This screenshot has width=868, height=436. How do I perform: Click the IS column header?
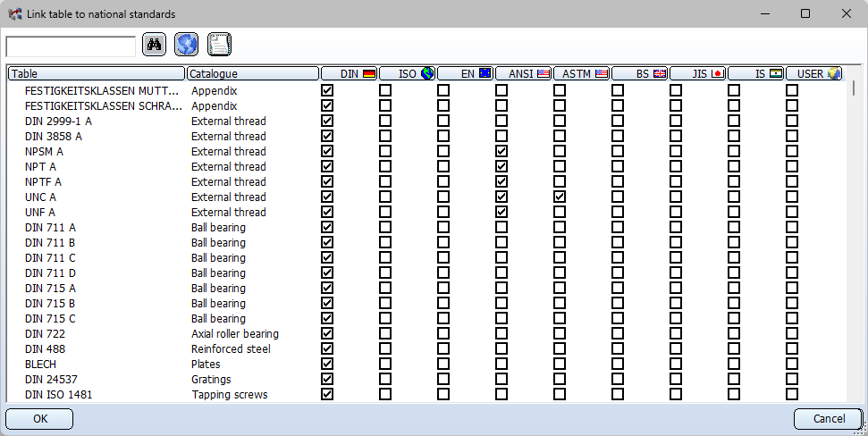tap(756, 73)
